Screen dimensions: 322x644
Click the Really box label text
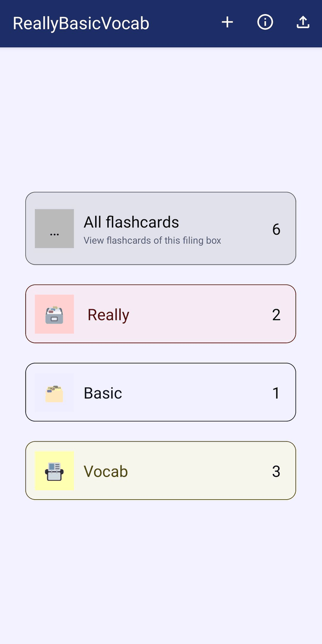pyautogui.click(x=108, y=314)
